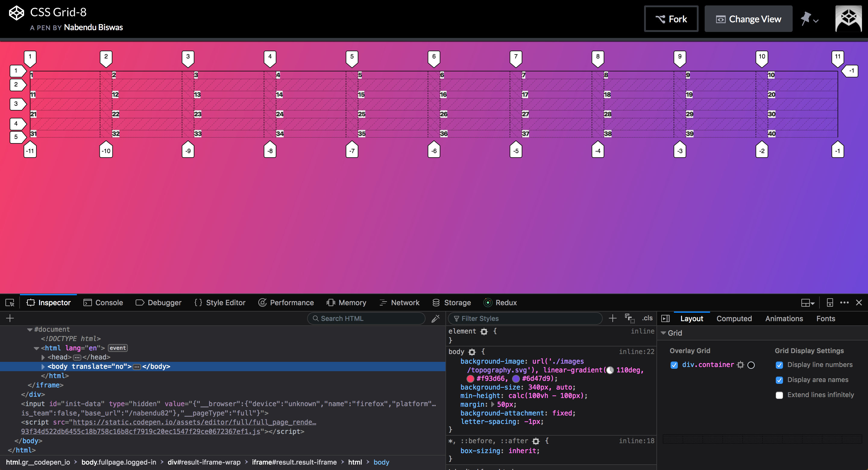Expand the head element node
Viewport: 868px width, 470px height.
tap(43, 357)
